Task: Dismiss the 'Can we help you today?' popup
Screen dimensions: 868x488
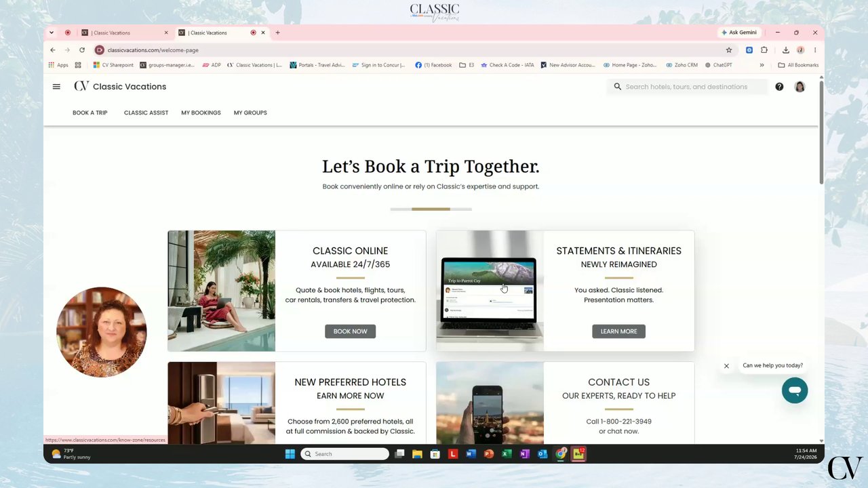Action: 726,366
